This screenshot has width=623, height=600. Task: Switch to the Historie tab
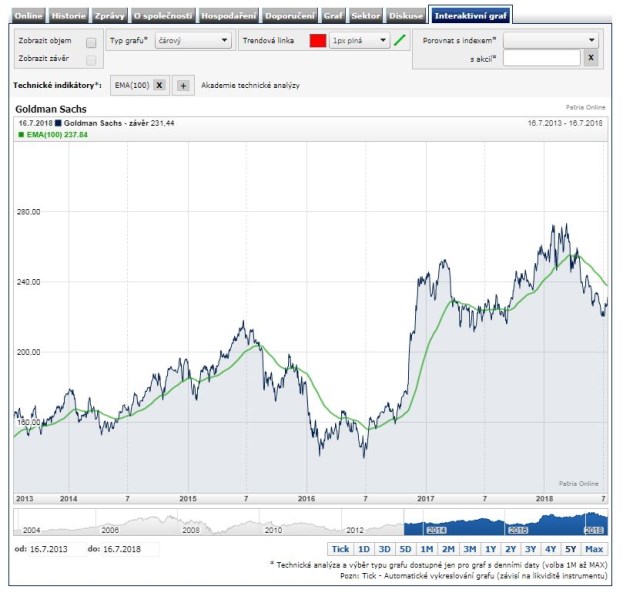pyautogui.click(x=68, y=16)
